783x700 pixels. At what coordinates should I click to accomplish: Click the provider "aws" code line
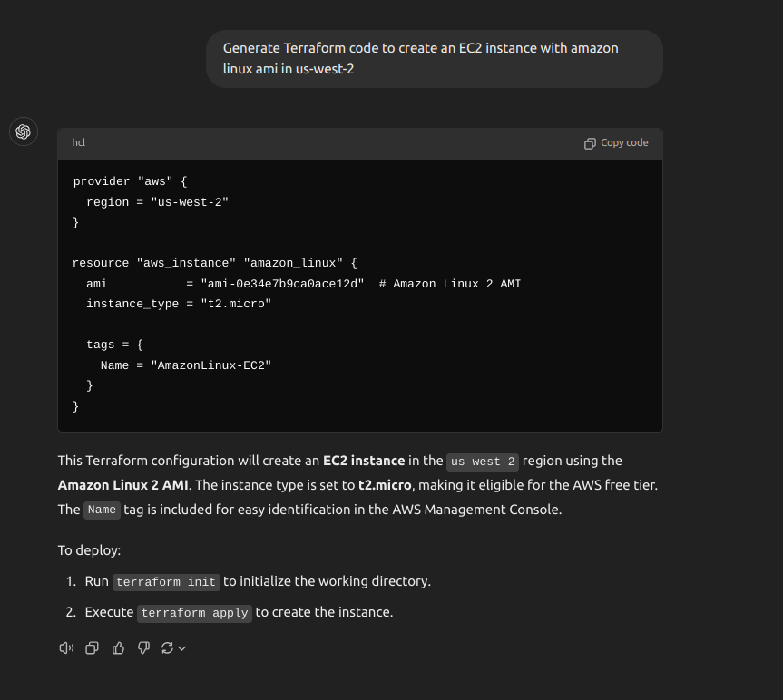130,181
